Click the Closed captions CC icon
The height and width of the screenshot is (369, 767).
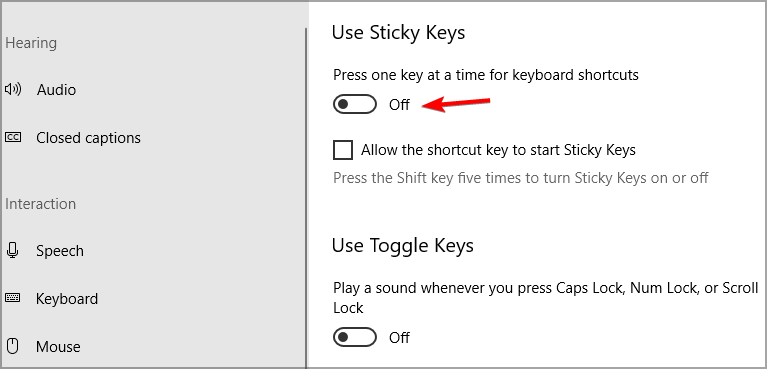click(13, 138)
